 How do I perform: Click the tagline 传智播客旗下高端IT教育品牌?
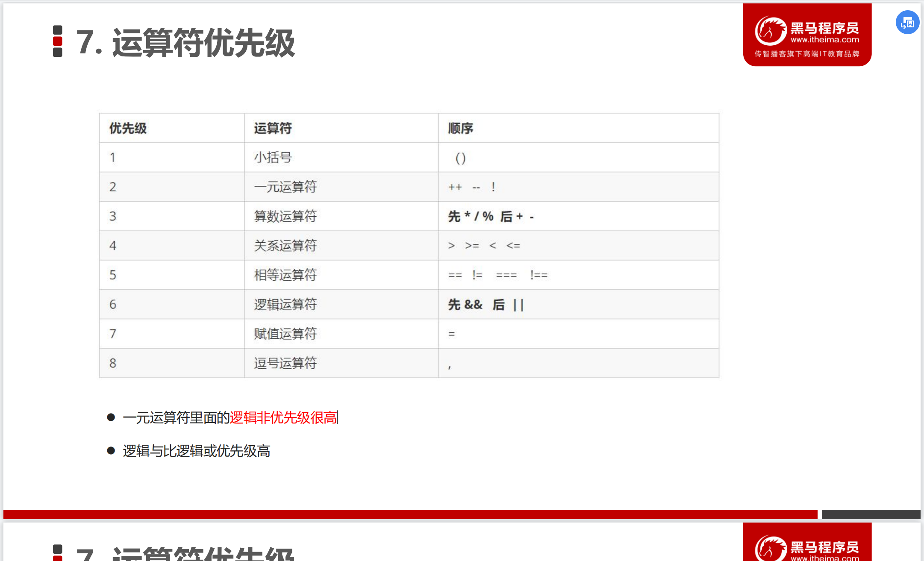(807, 54)
